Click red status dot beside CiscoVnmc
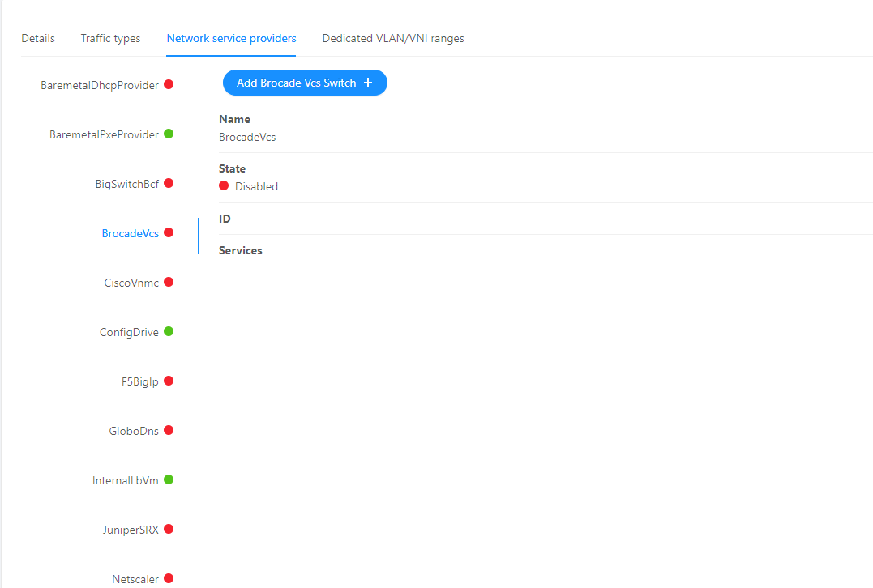The height and width of the screenshot is (588, 873). pyautogui.click(x=169, y=282)
